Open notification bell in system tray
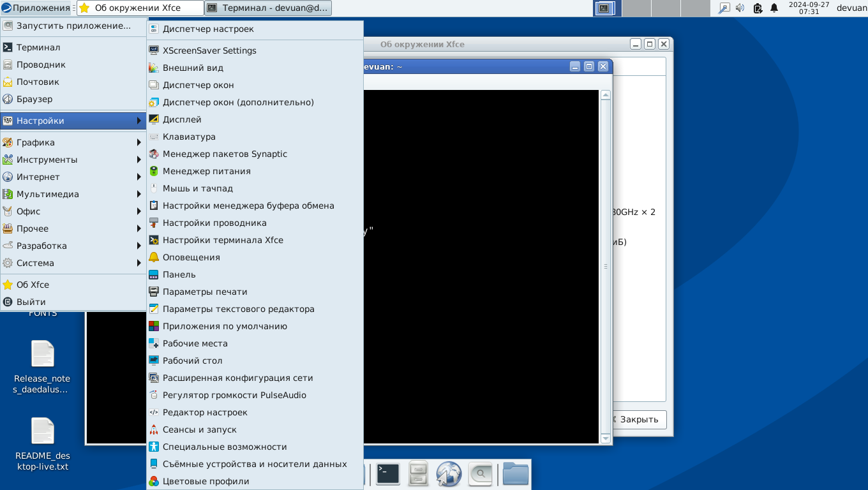This screenshot has width=868, height=490. click(x=774, y=8)
